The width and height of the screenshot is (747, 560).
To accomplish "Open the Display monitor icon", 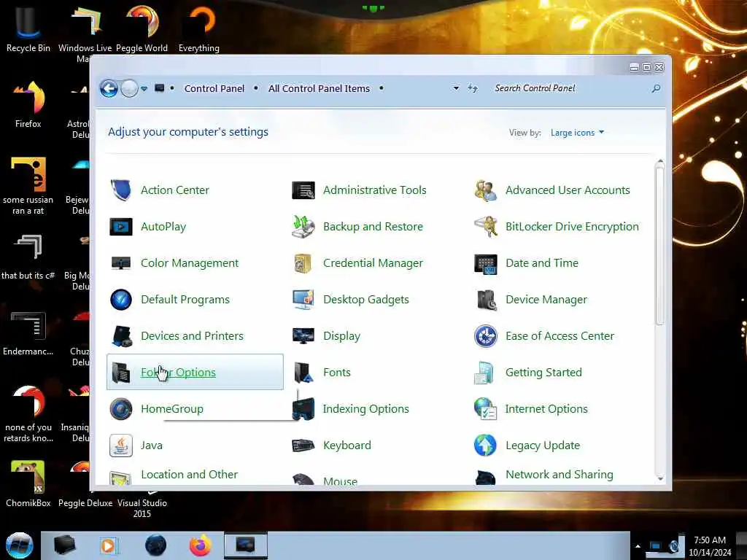I will click(303, 336).
